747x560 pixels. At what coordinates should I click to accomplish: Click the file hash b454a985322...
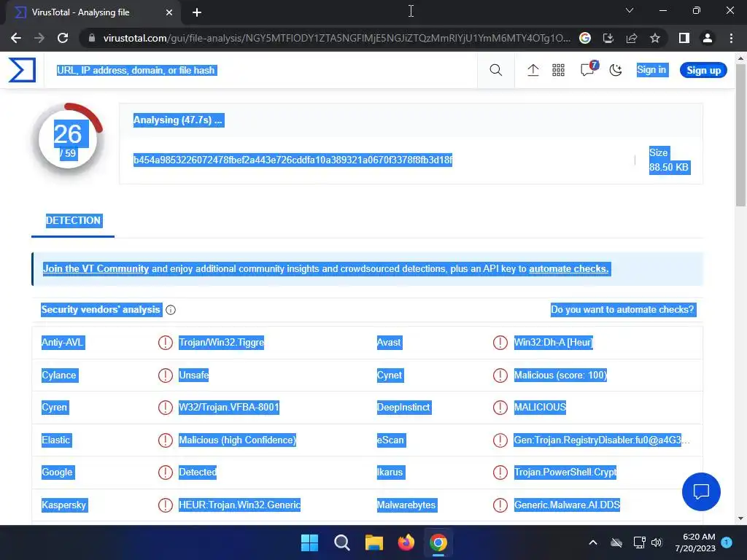(293, 160)
